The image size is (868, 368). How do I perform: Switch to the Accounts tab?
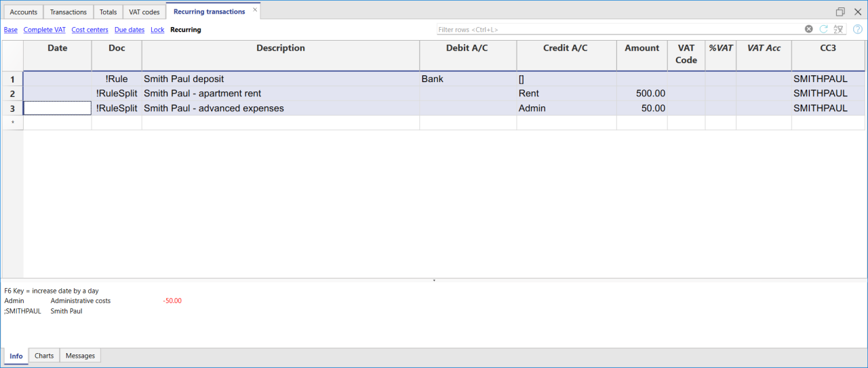pos(24,12)
